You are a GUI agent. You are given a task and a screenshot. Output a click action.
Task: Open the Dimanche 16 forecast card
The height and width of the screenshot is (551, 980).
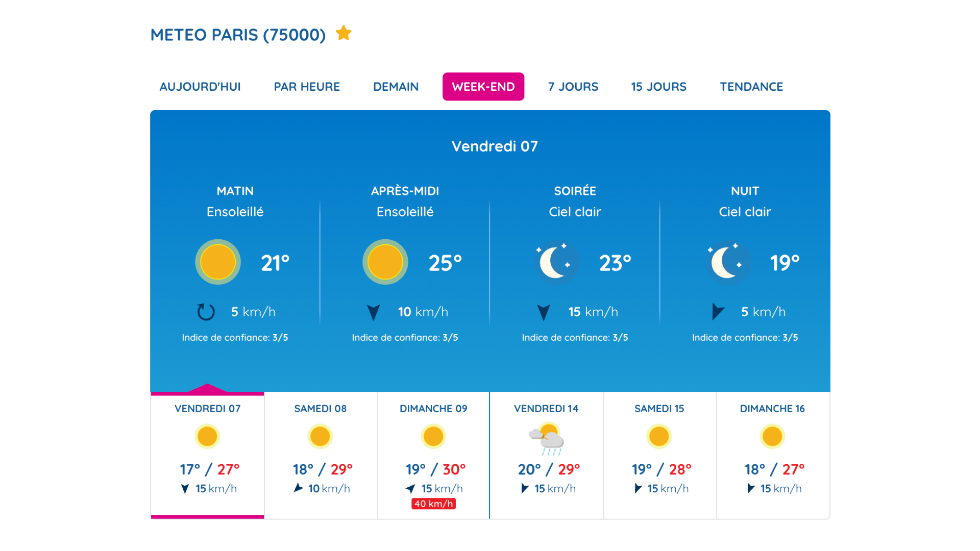[x=773, y=455]
